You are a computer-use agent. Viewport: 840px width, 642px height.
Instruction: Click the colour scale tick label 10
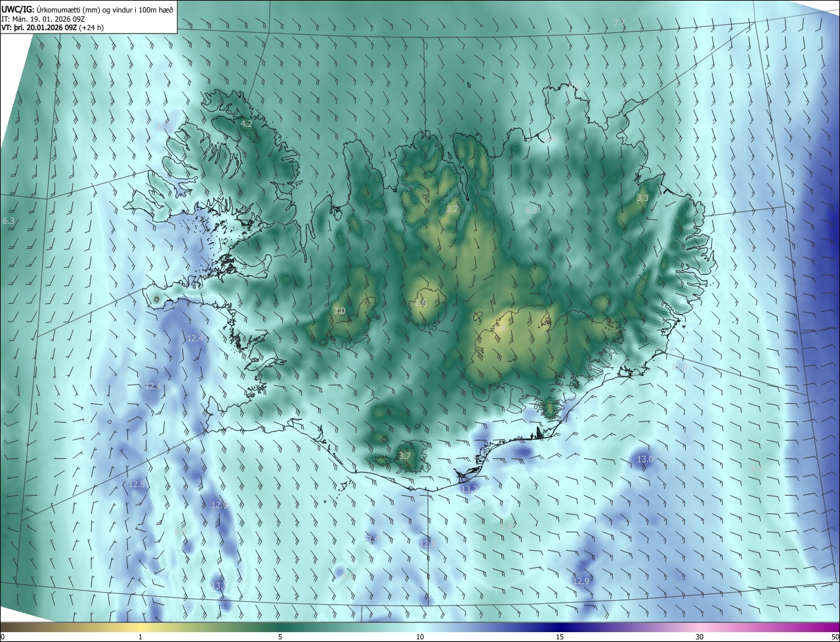420,637
